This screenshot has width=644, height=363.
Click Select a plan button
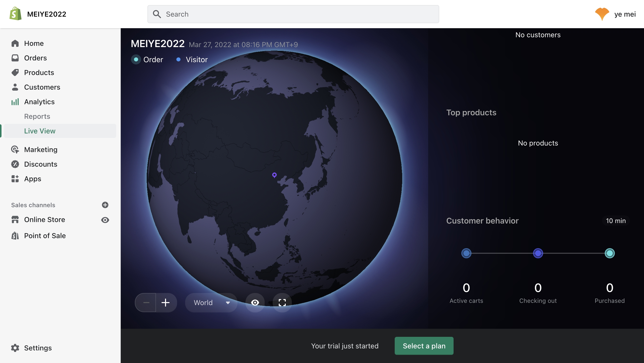coord(424,346)
